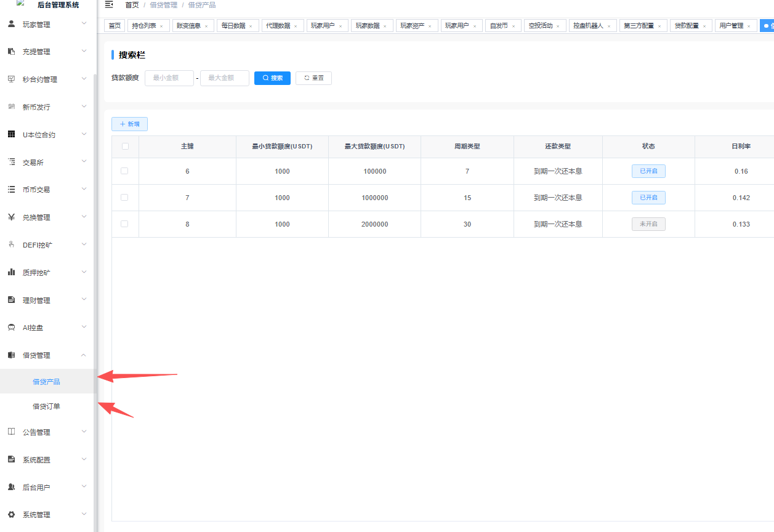Open the 借贷订单 submenu item
774x532 pixels.
[46, 406]
